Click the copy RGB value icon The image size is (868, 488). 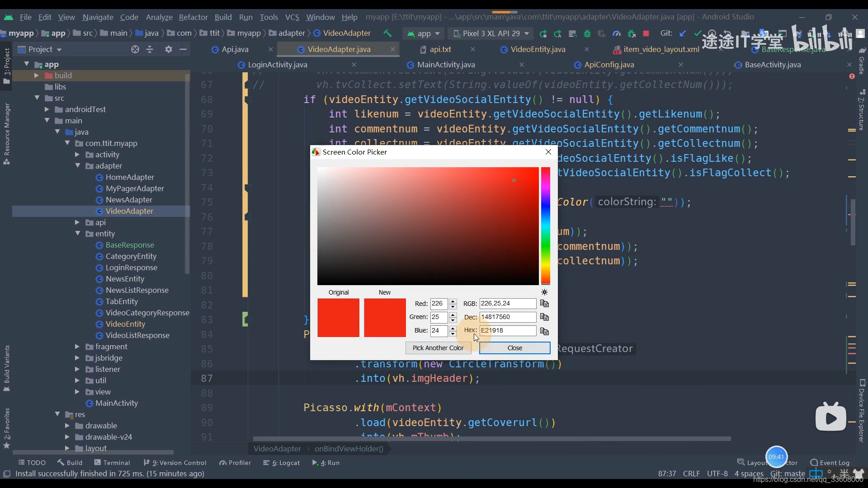tap(544, 303)
